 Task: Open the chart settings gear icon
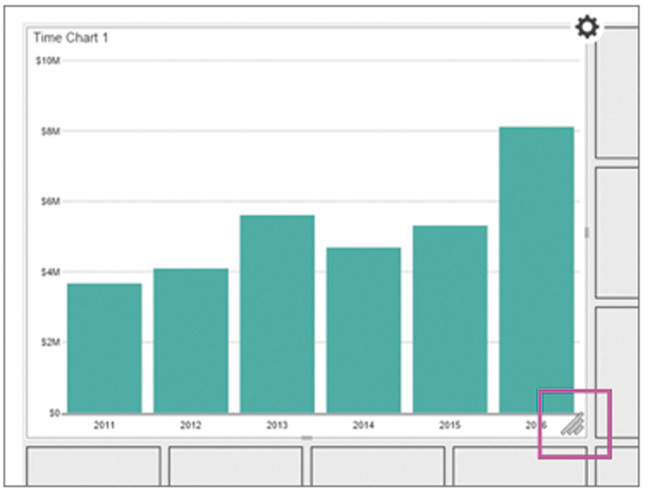tap(587, 27)
